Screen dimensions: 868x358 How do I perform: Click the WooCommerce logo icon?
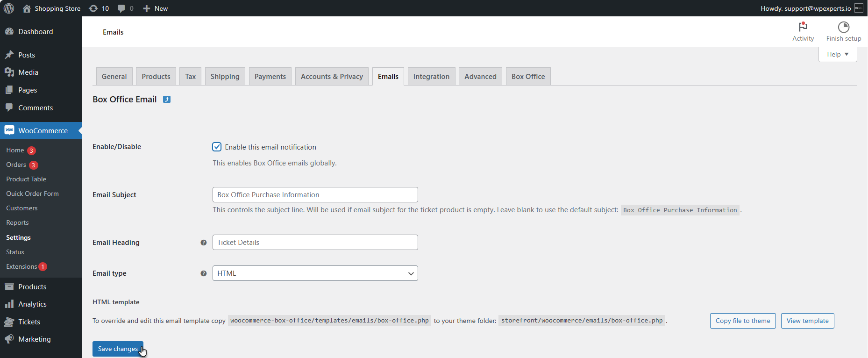[x=9, y=130]
